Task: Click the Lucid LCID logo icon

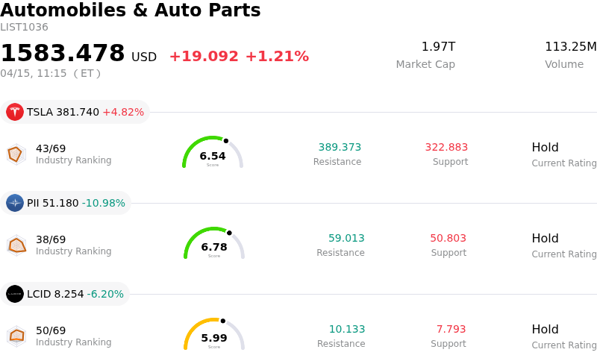Action: (x=15, y=294)
